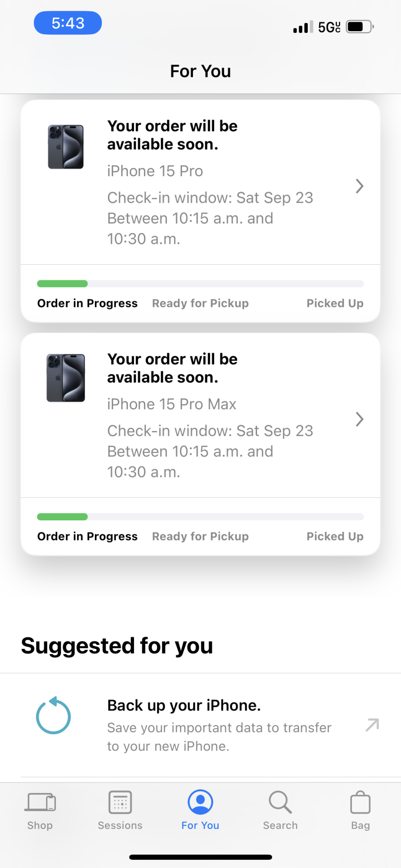Tap the iPhone 15 Pro Max product name
Viewport: 401px width, 868px height.
pos(172,404)
